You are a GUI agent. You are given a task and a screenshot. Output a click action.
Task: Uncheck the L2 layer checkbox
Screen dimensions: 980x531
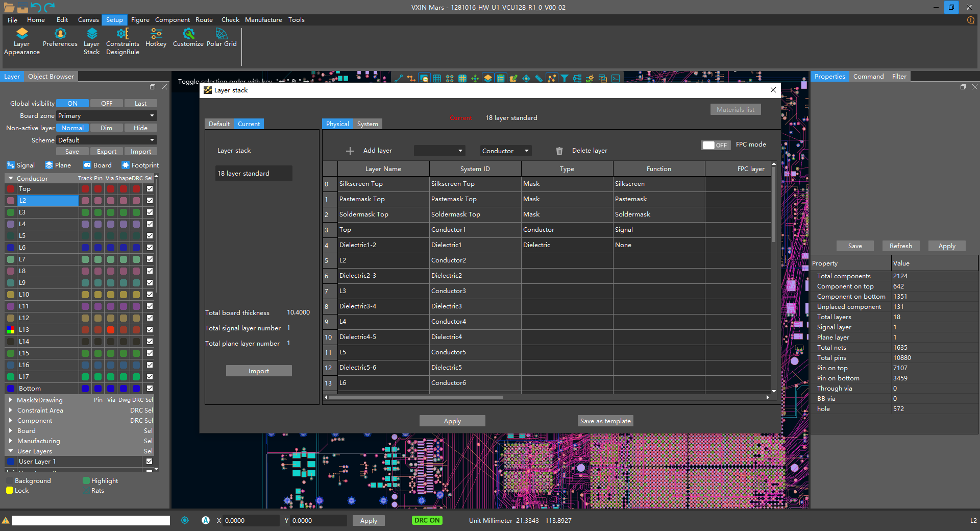150,201
